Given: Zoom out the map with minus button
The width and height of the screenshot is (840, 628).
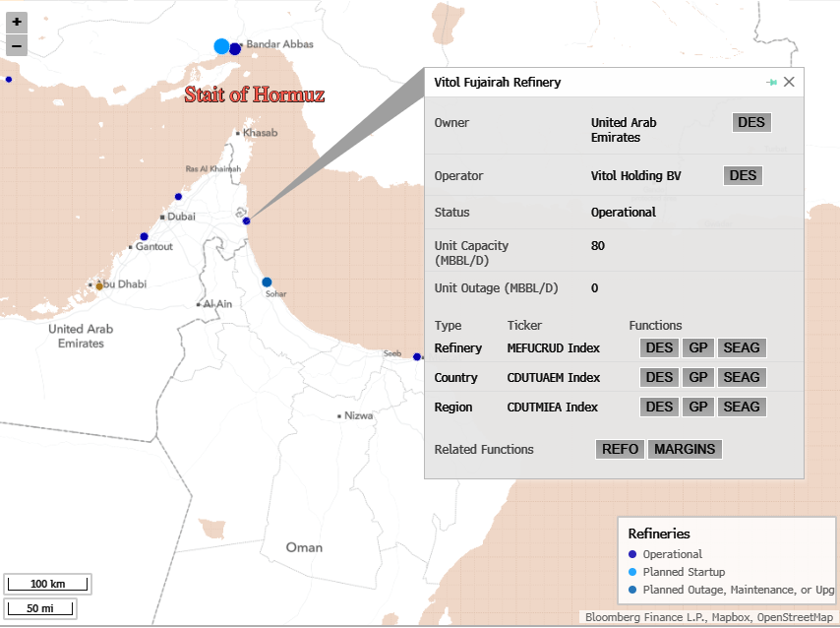Looking at the screenshot, I should pos(17,45).
